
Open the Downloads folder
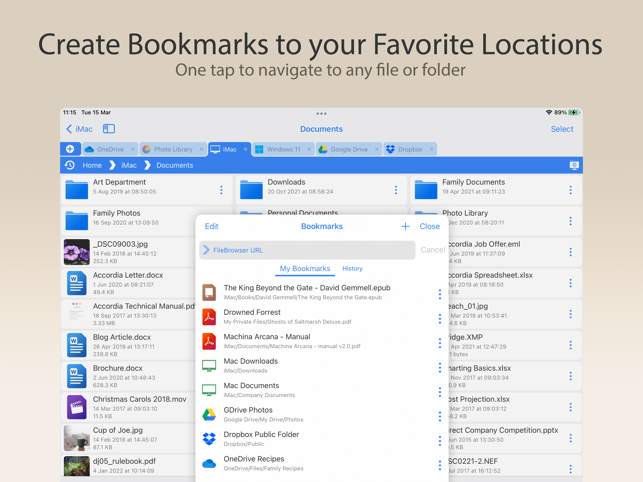pyautogui.click(x=321, y=190)
